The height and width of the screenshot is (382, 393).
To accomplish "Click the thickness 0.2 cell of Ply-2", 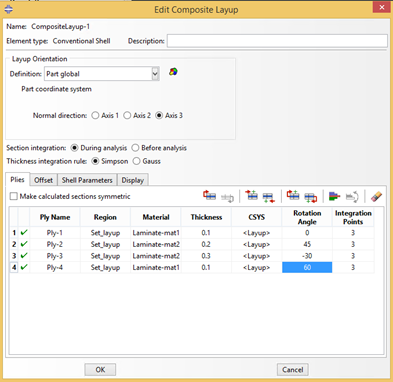I will (x=206, y=244).
